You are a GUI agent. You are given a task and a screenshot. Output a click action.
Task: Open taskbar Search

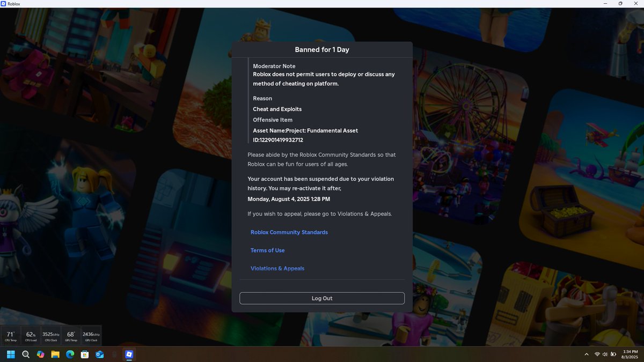[x=25, y=354]
